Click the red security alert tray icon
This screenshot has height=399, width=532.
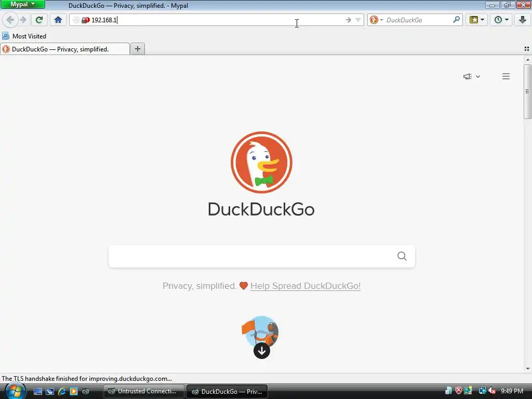click(458, 391)
